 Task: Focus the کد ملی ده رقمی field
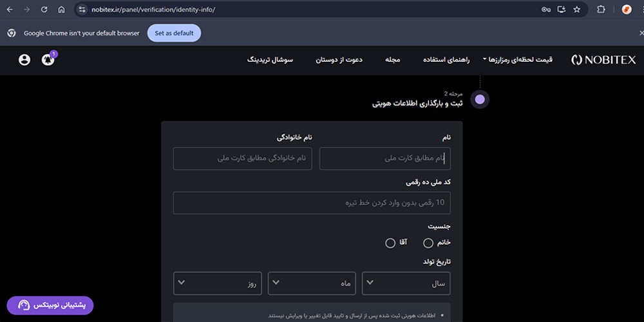312,203
